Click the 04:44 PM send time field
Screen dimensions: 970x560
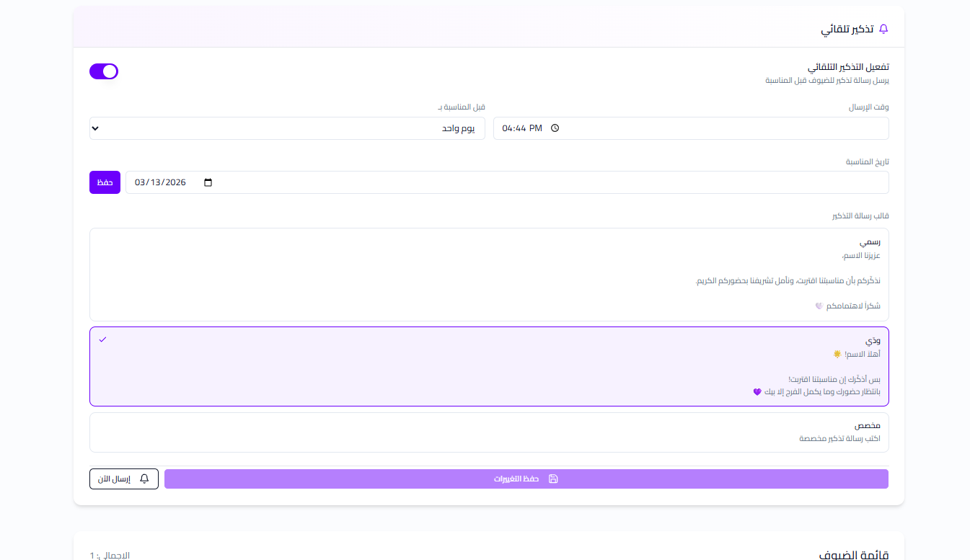[690, 128]
